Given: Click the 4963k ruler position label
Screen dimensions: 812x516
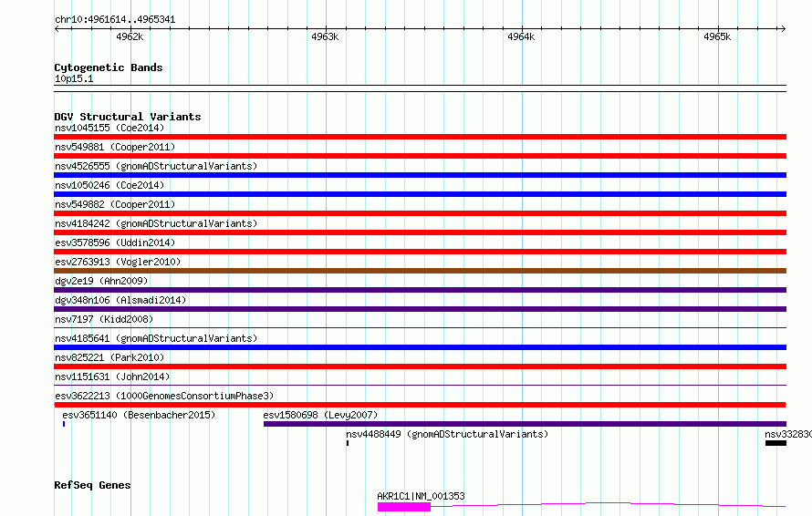Looking at the screenshot, I should tap(325, 36).
